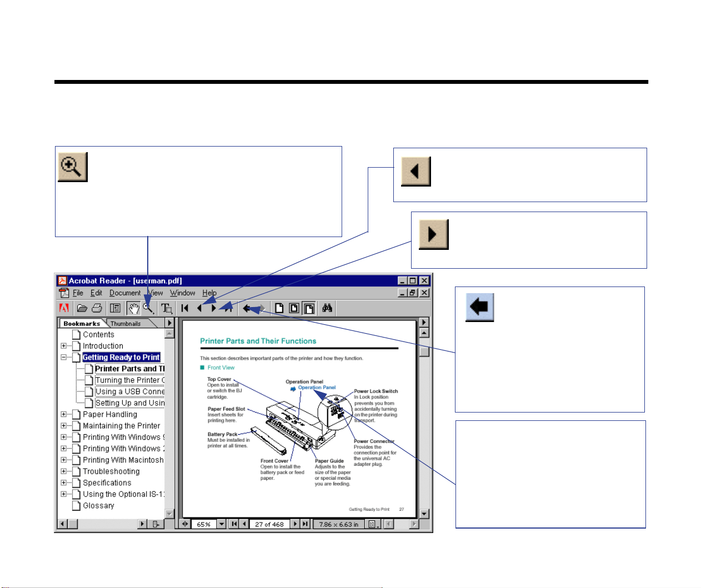Select the Fit Width page icon
The image size is (701, 588).
(x=309, y=308)
